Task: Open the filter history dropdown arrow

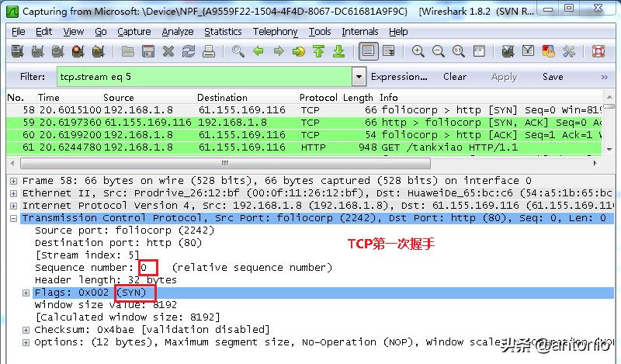Action: [x=359, y=76]
